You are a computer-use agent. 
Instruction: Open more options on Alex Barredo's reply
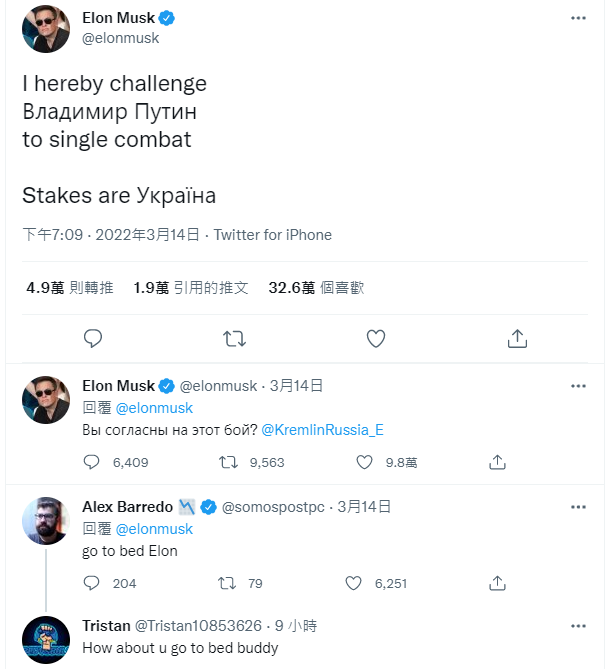578,507
